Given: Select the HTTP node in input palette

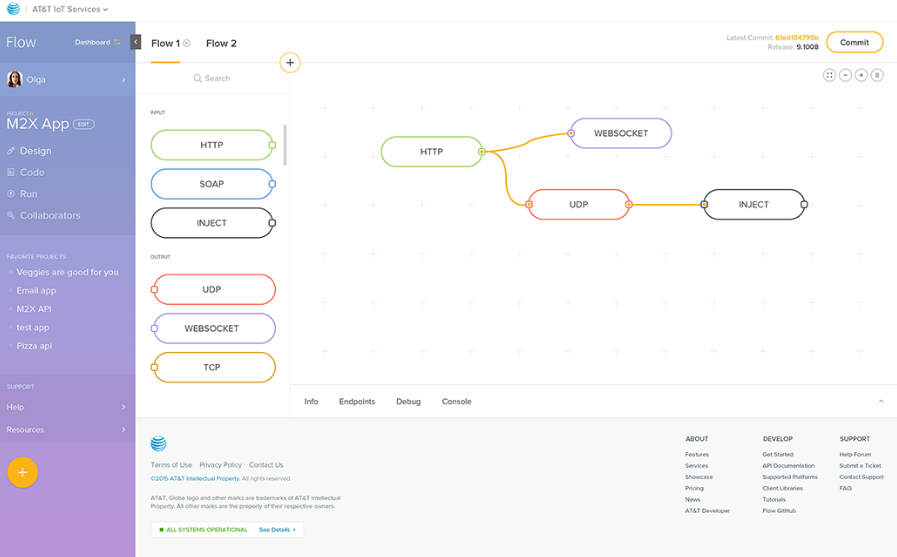Looking at the screenshot, I should tap(213, 145).
